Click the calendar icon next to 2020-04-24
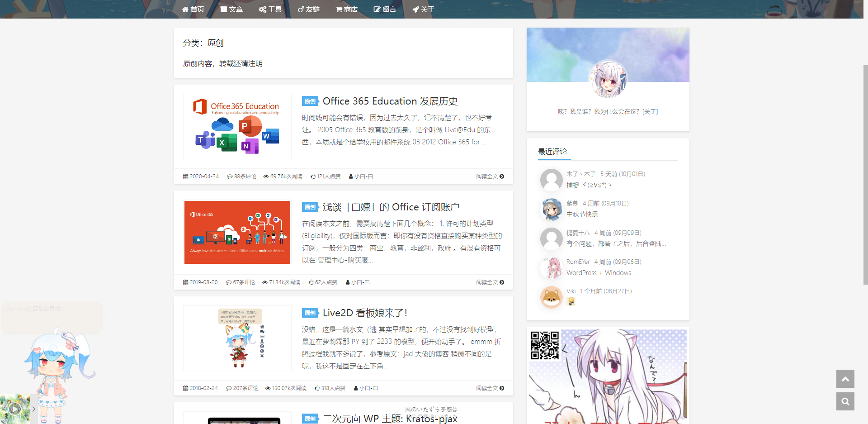 pyautogui.click(x=185, y=176)
